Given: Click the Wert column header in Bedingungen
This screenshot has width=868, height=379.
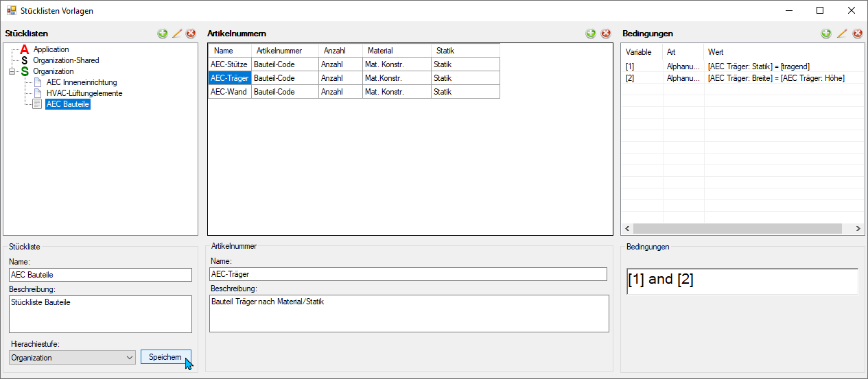Looking at the screenshot, I should pyautogui.click(x=784, y=52).
